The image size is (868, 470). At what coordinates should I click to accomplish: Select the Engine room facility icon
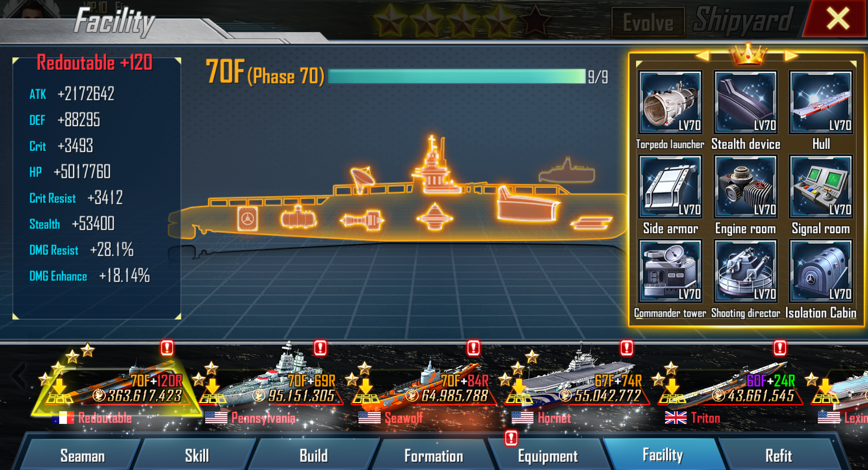pos(745,187)
